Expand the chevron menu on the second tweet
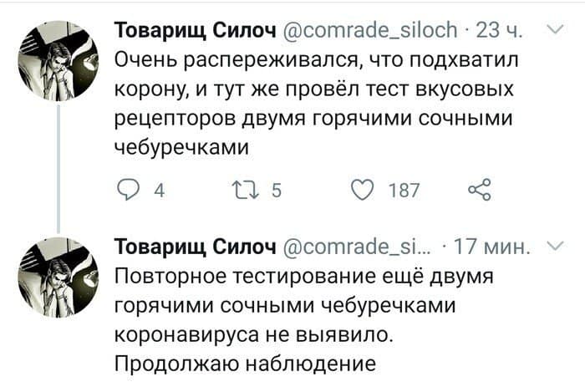 (x=555, y=246)
